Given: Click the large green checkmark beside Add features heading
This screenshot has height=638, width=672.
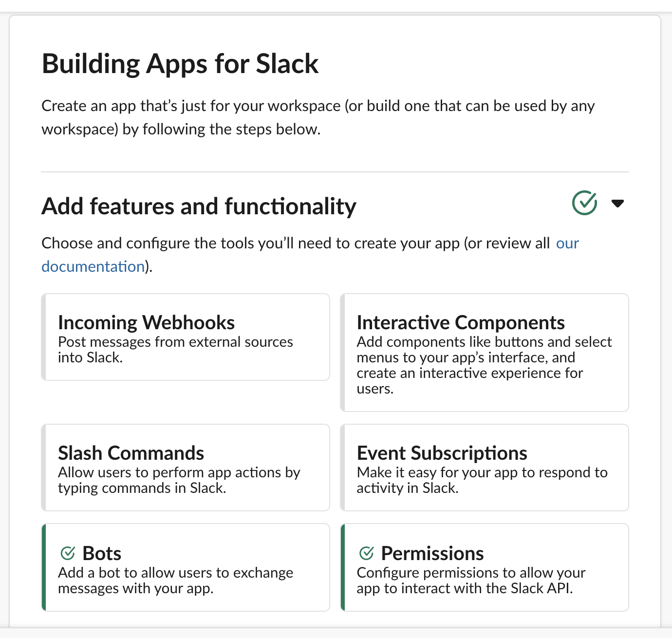Looking at the screenshot, I should tap(584, 203).
